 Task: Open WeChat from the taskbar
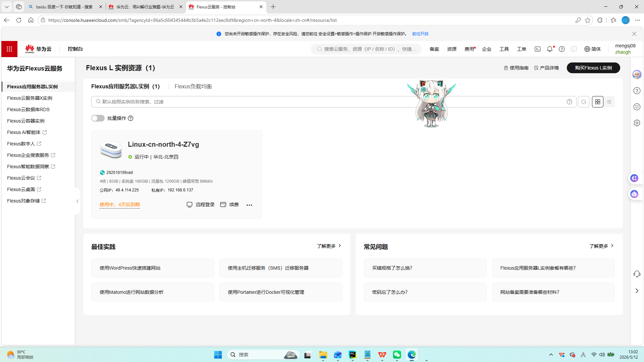click(x=397, y=355)
